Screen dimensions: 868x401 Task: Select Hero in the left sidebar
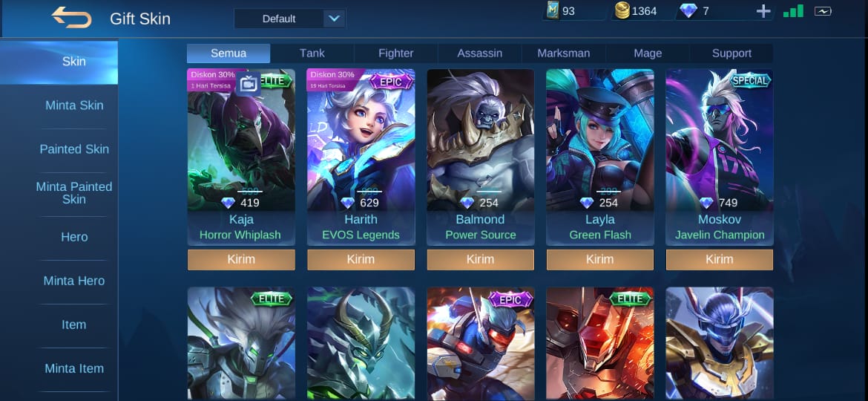[74, 237]
